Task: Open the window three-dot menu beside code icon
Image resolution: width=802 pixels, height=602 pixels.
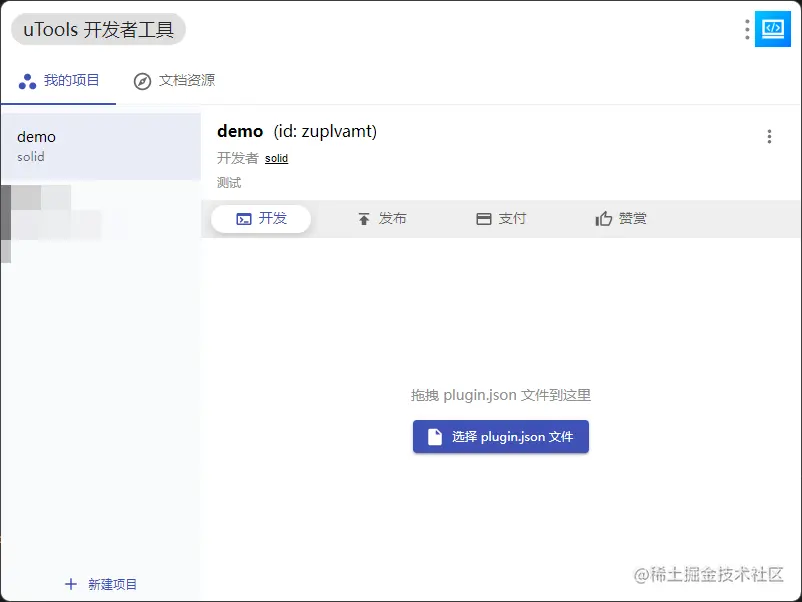Action: click(747, 29)
